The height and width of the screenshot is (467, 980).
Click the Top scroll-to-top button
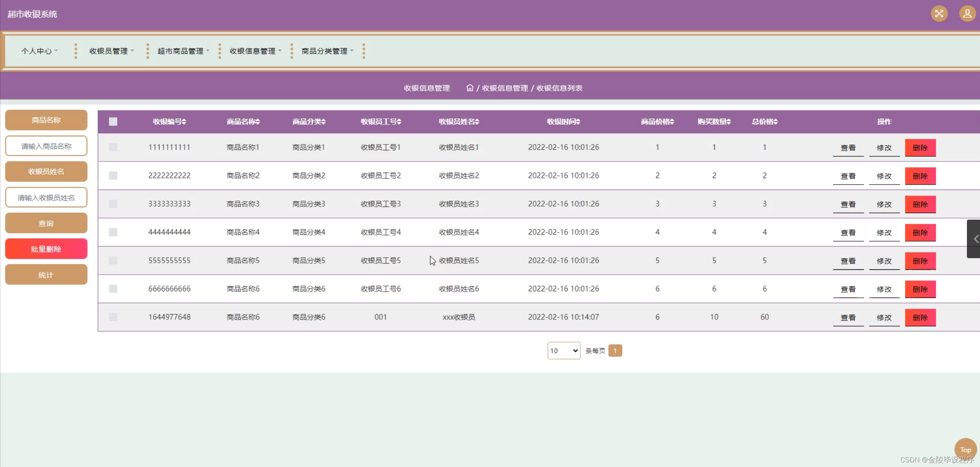click(965, 449)
